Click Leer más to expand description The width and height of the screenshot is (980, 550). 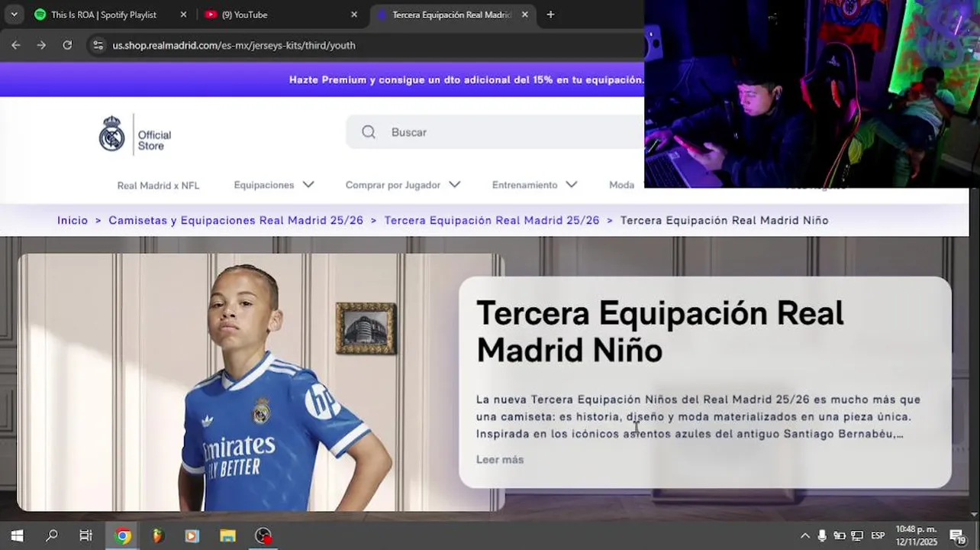[x=500, y=459]
